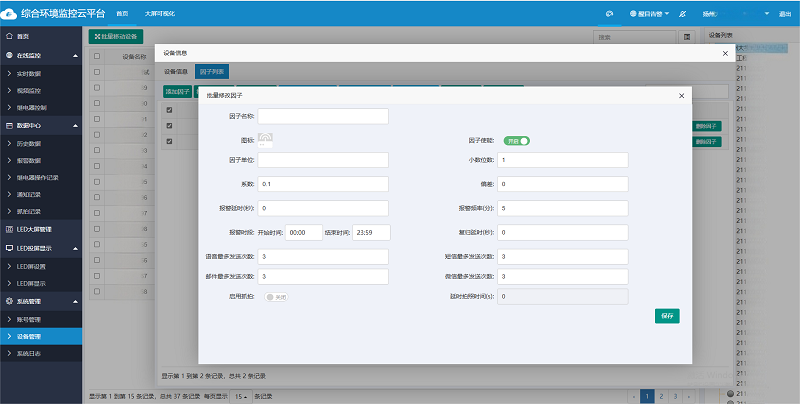Toggle the 因子使能 switch off
This screenshot has width=800, height=404.
coord(515,141)
